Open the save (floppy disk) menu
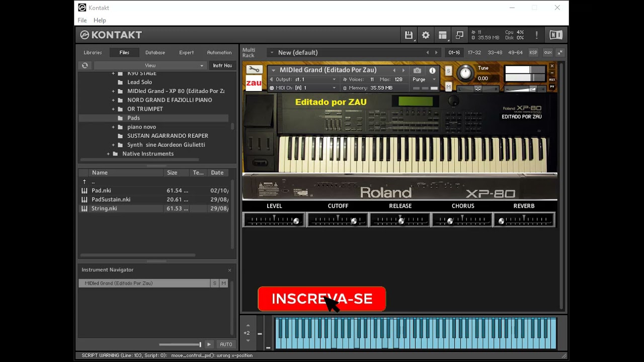 409,35
